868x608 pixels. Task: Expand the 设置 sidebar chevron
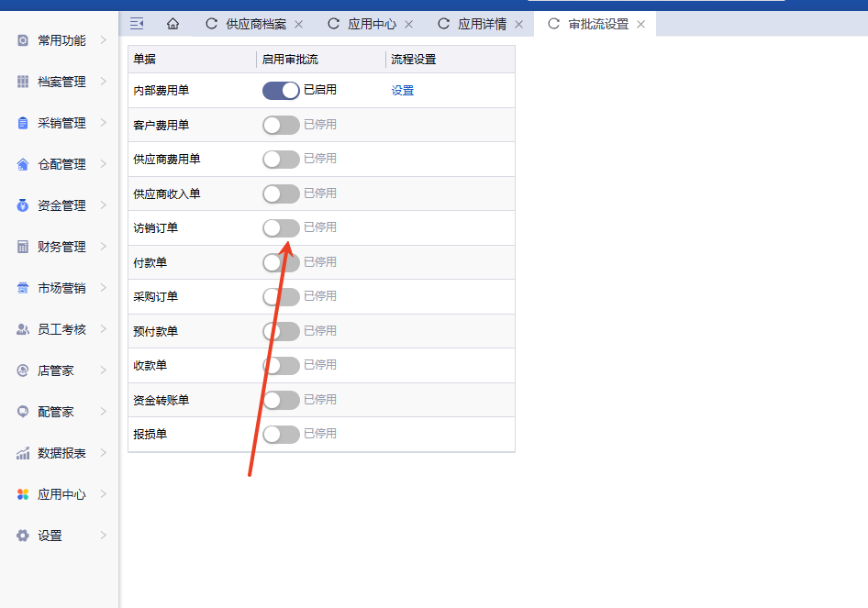point(103,536)
